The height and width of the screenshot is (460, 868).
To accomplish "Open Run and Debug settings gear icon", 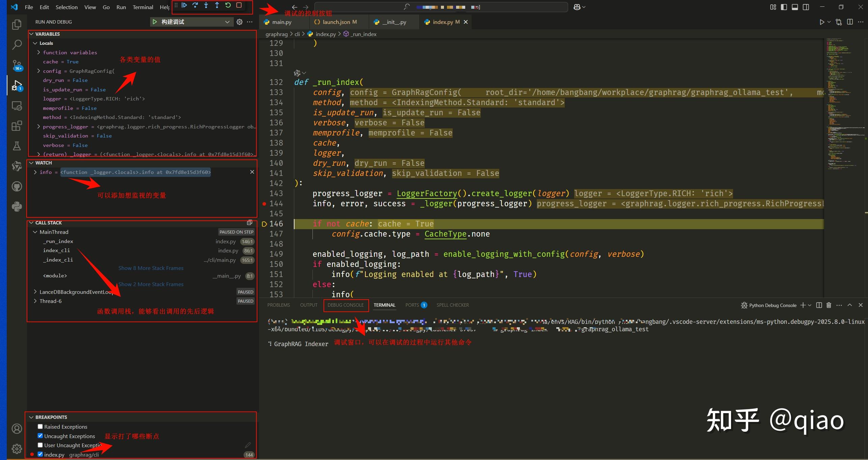I will pos(240,22).
